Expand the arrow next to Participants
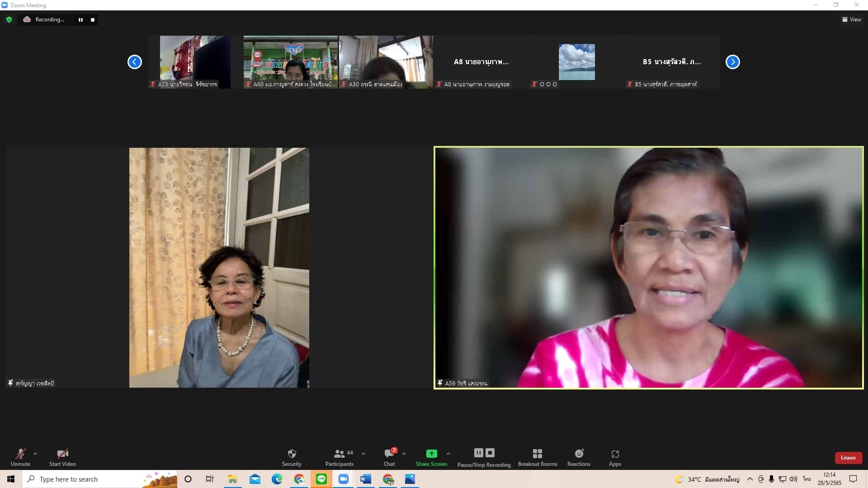 click(363, 454)
